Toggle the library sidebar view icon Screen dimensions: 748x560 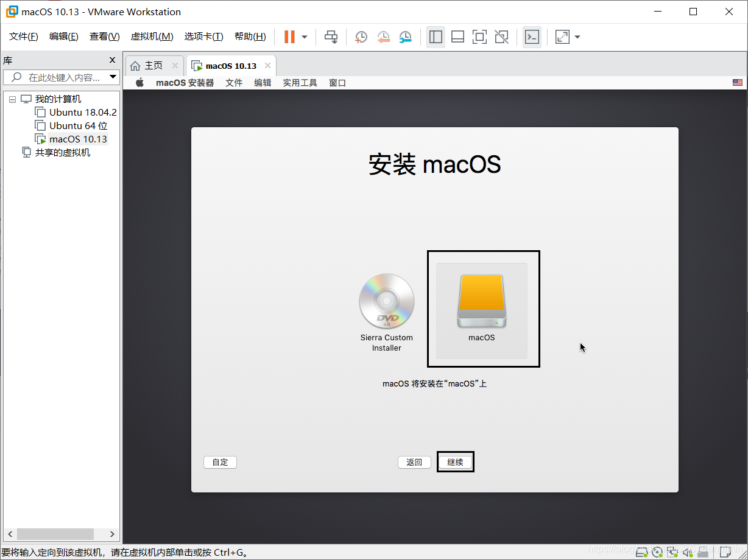[x=436, y=37]
